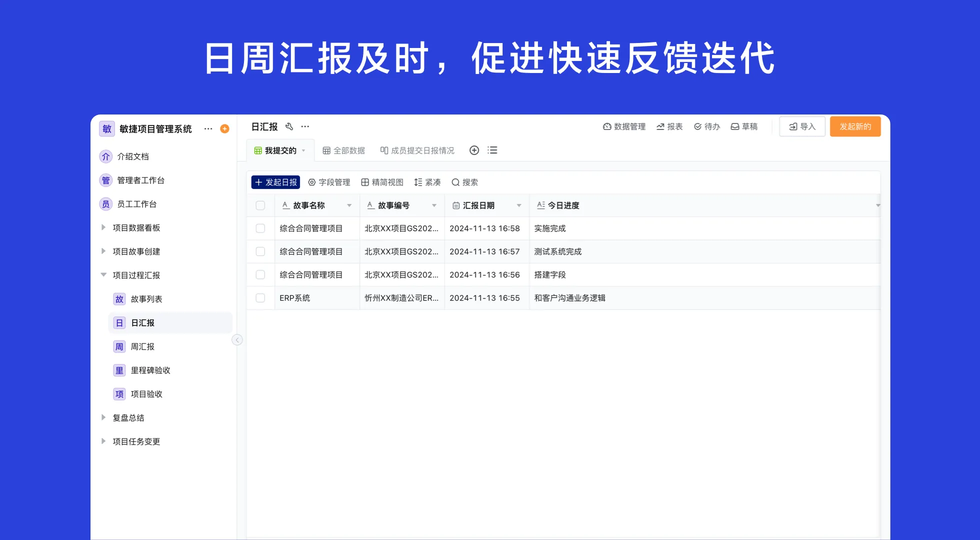Open the 草稿 drafts icon
The width and height of the screenshot is (980, 540).
point(734,126)
